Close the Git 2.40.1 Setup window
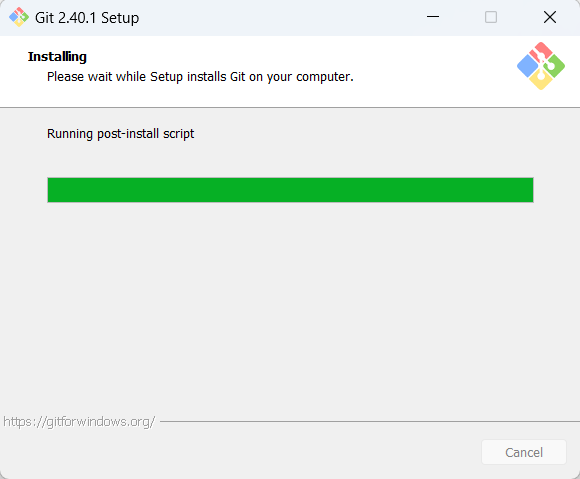 (x=550, y=17)
